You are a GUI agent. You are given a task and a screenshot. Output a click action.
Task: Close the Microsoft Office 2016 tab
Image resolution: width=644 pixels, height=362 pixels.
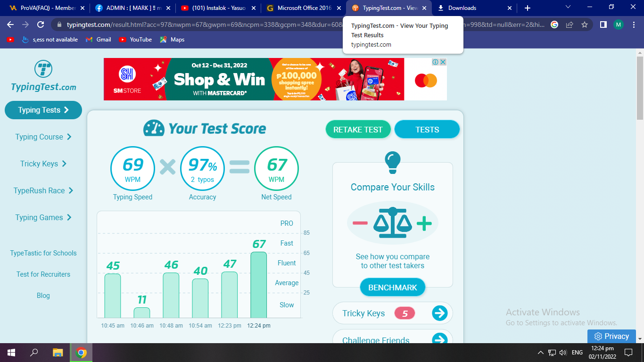339,8
